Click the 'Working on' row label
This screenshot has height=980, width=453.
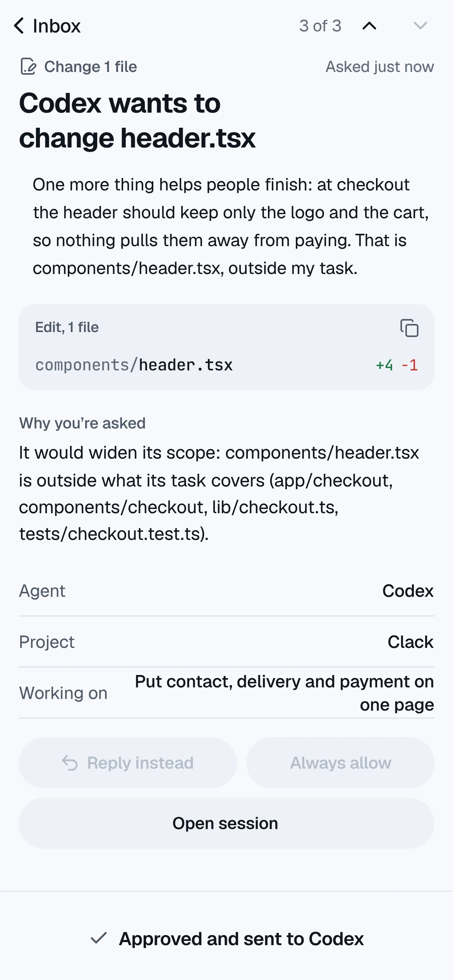[63, 693]
